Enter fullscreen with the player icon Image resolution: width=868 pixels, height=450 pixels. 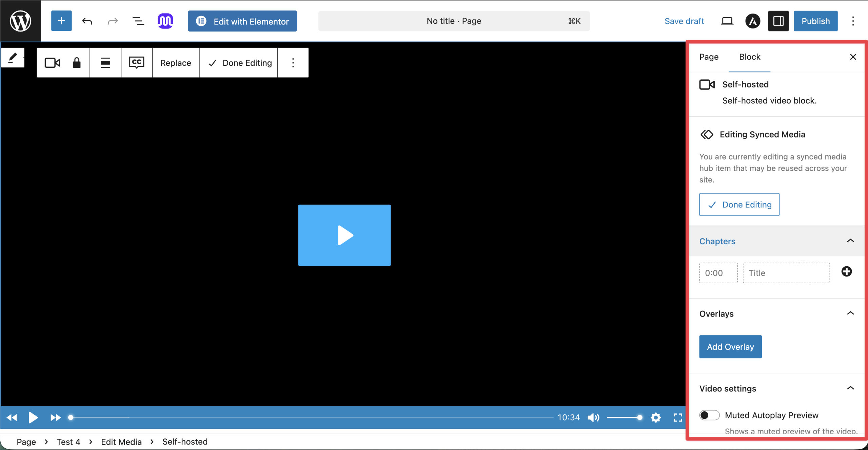[677, 417]
